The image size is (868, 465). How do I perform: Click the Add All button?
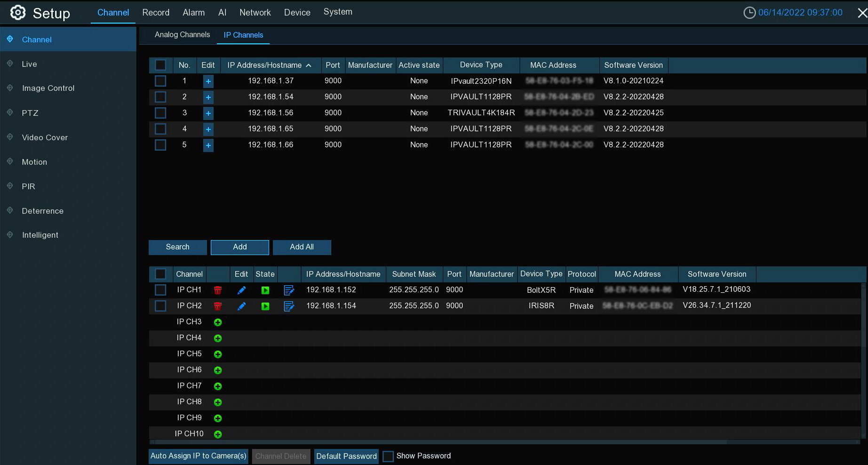tap(302, 247)
